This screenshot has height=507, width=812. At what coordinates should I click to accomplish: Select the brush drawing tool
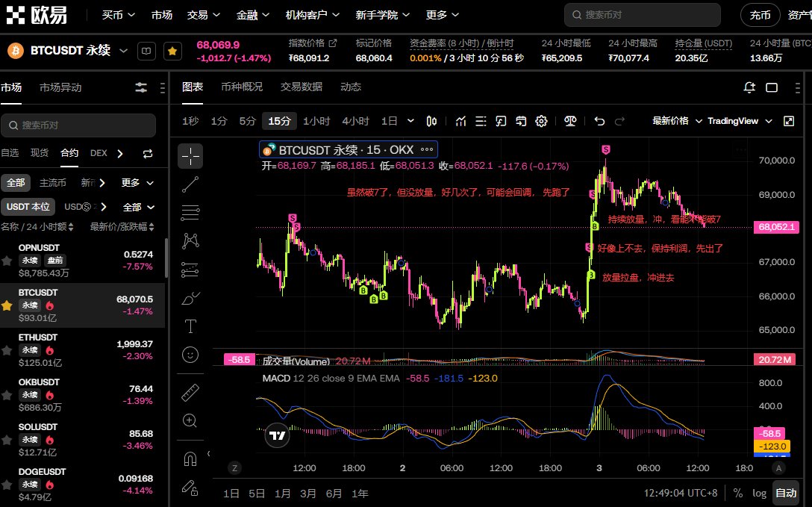[x=190, y=298]
